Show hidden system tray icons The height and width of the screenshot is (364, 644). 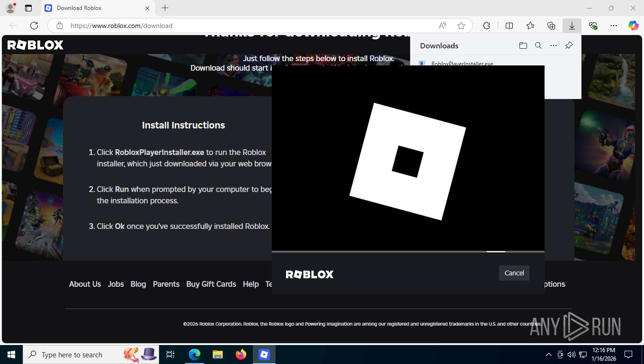point(549,355)
